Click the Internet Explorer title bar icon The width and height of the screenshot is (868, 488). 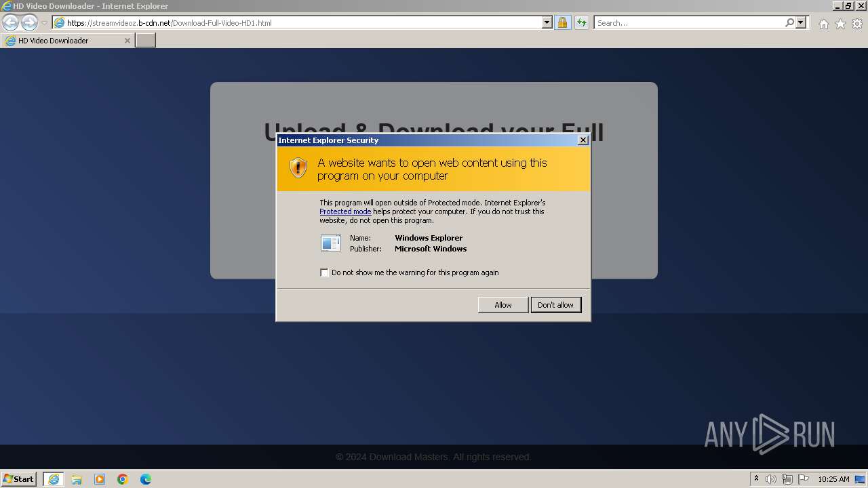click(7, 6)
